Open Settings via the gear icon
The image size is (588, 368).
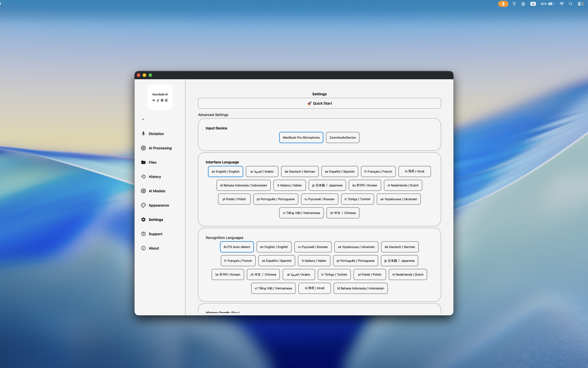pyautogui.click(x=143, y=219)
